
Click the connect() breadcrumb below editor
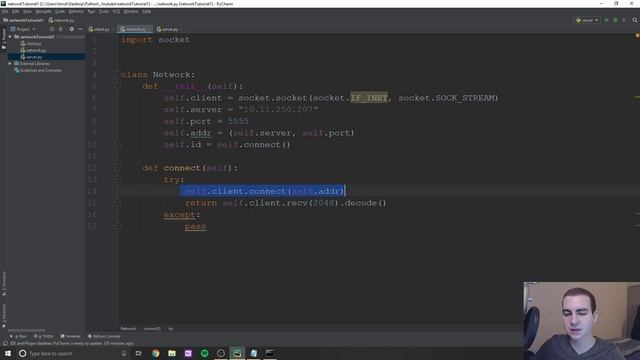pyautogui.click(x=152, y=329)
